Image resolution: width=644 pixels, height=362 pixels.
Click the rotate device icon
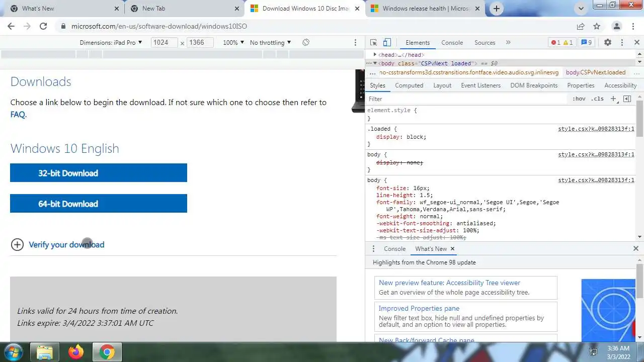306,42
